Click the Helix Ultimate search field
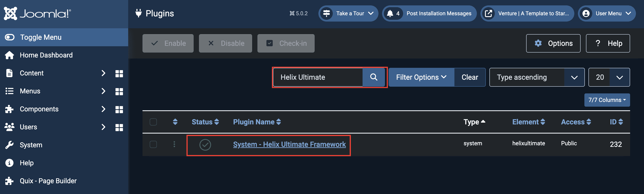 pyautogui.click(x=318, y=77)
